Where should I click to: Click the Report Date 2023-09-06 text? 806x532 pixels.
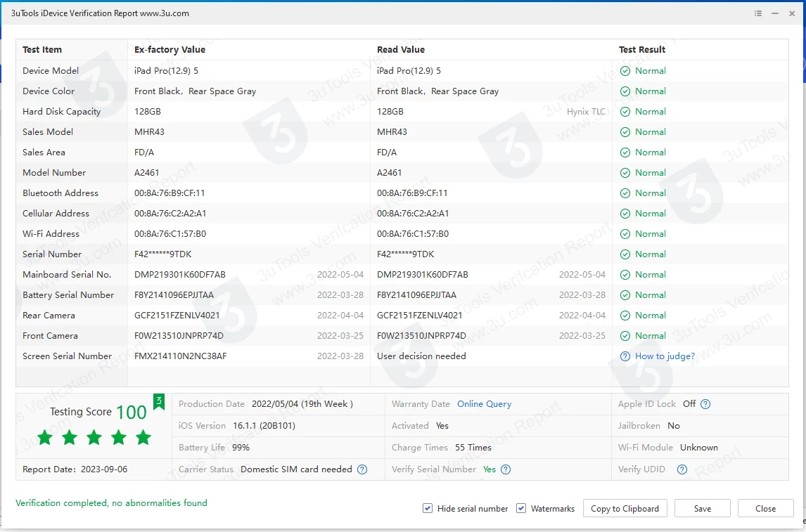point(75,469)
